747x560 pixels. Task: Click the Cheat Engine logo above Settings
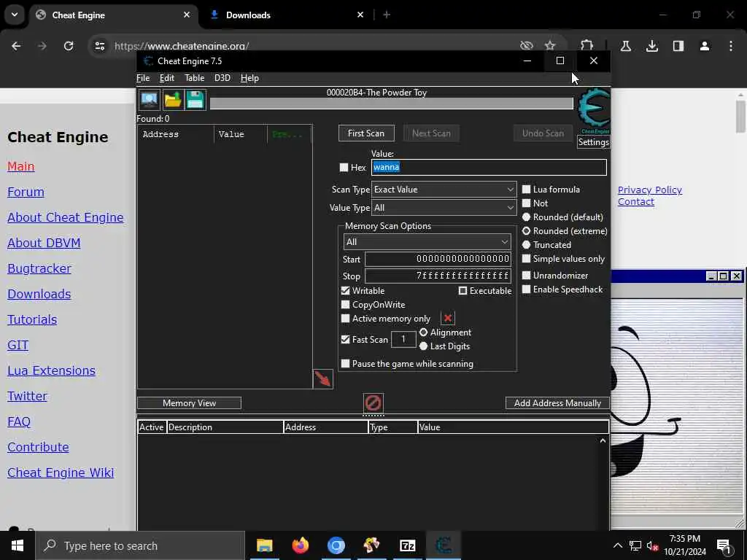tap(594, 111)
